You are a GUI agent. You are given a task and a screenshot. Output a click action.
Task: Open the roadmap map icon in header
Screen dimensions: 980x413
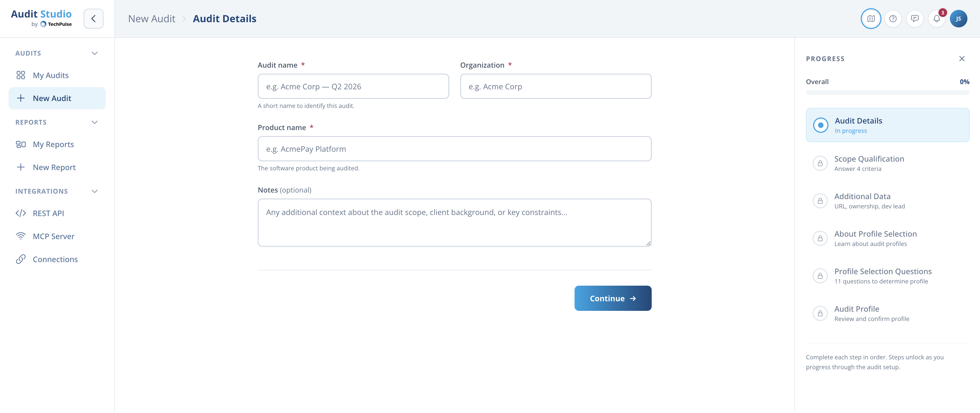(871, 19)
